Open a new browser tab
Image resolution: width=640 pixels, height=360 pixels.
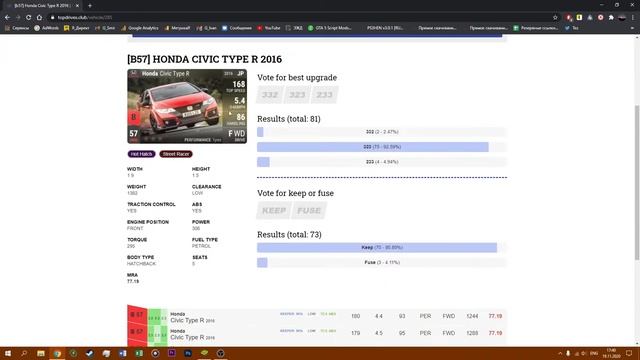click(x=90, y=6)
